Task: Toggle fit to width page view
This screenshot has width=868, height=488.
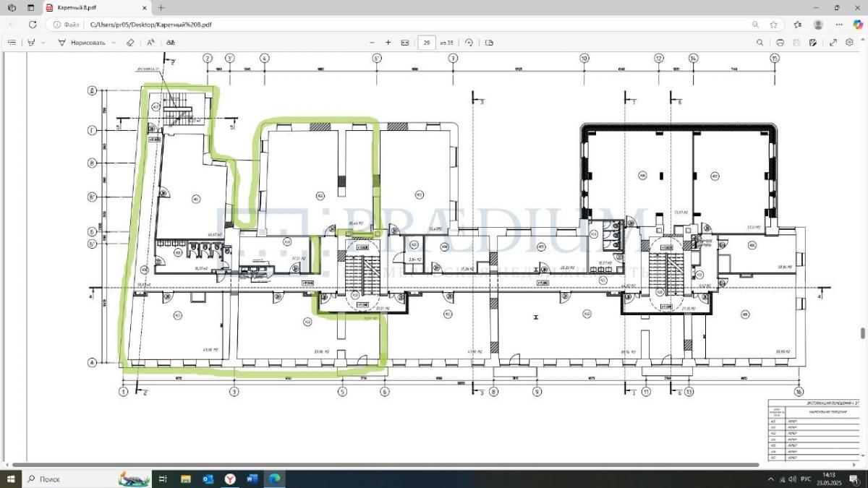Action: click(x=404, y=43)
